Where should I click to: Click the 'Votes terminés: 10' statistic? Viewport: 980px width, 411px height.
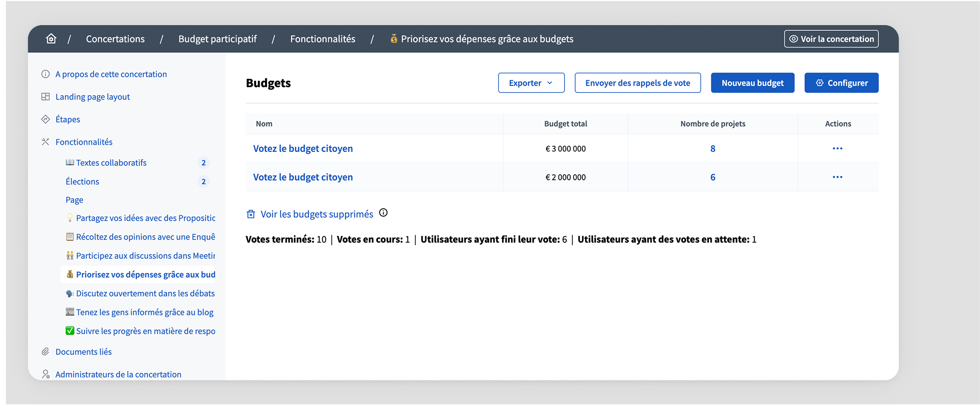(x=286, y=240)
